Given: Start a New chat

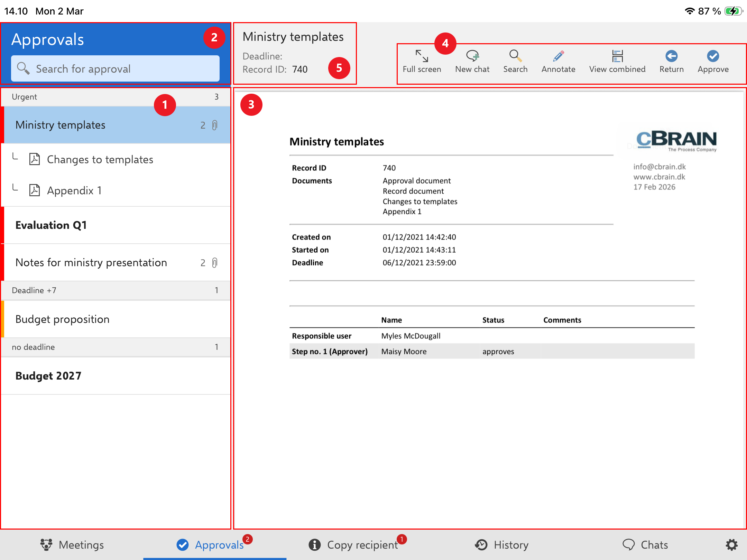Looking at the screenshot, I should (x=472, y=62).
